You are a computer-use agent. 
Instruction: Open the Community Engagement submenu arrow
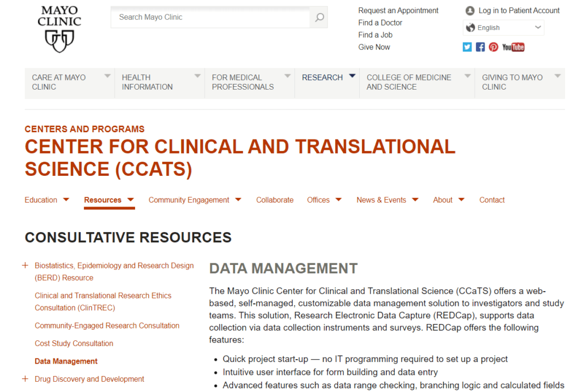tap(238, 200)
